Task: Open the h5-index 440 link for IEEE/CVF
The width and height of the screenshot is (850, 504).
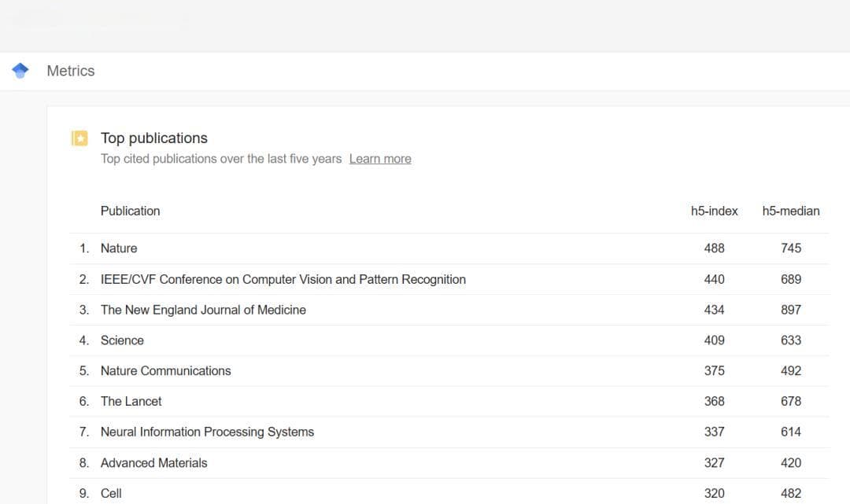Action: tap(714, 279)
